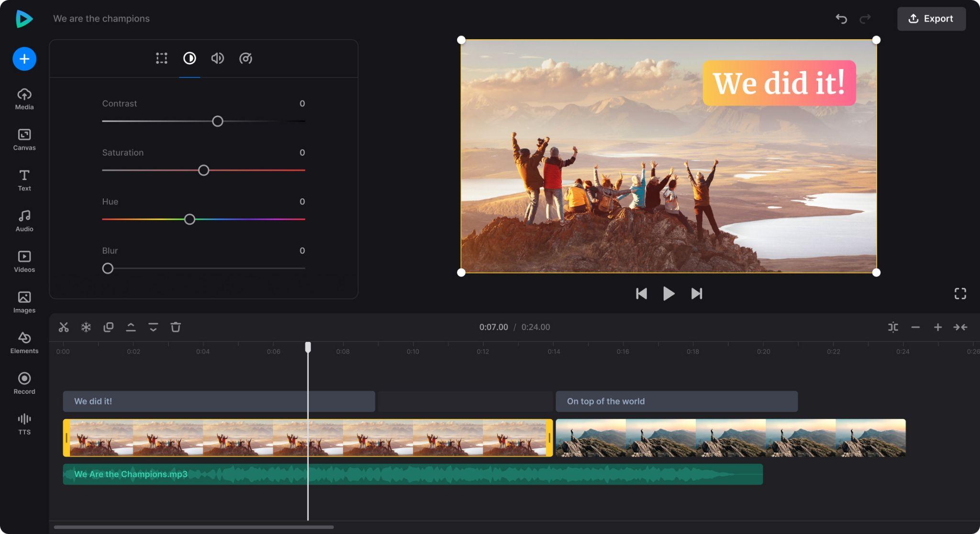Apply a freeze frame using the snowflake icon

coord(86,327)
